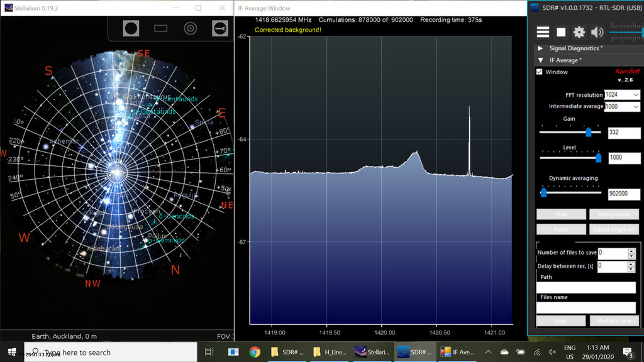This screenshot has width=644, height=362.
Task: Collapse the IF Average panel
Action: (x=540, y=60)
